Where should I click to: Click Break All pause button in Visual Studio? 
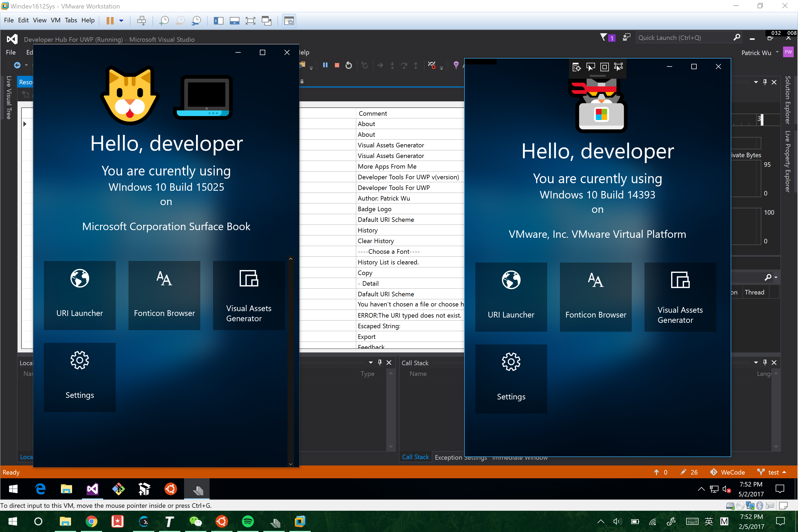(x=325, y=65)
